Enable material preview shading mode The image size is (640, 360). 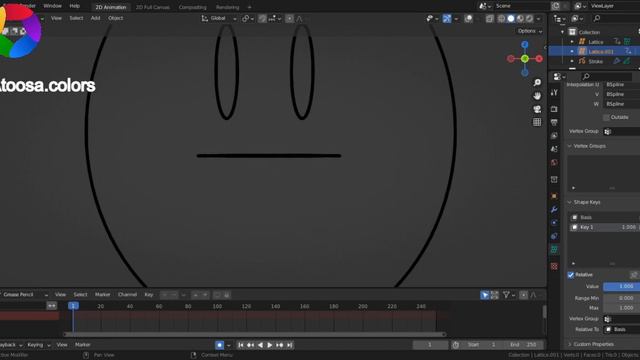520,19
